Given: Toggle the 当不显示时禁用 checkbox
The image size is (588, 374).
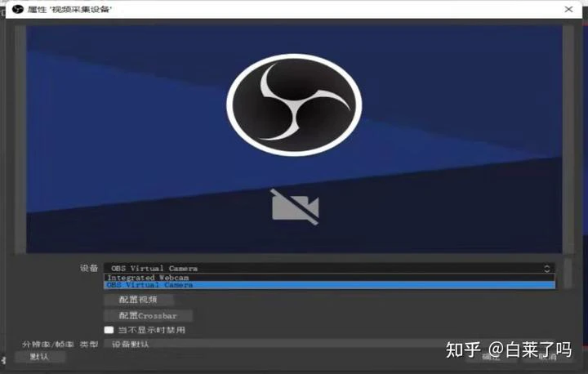Looking at the screenshot, I should pyautogui.click(x=109, y=330).
